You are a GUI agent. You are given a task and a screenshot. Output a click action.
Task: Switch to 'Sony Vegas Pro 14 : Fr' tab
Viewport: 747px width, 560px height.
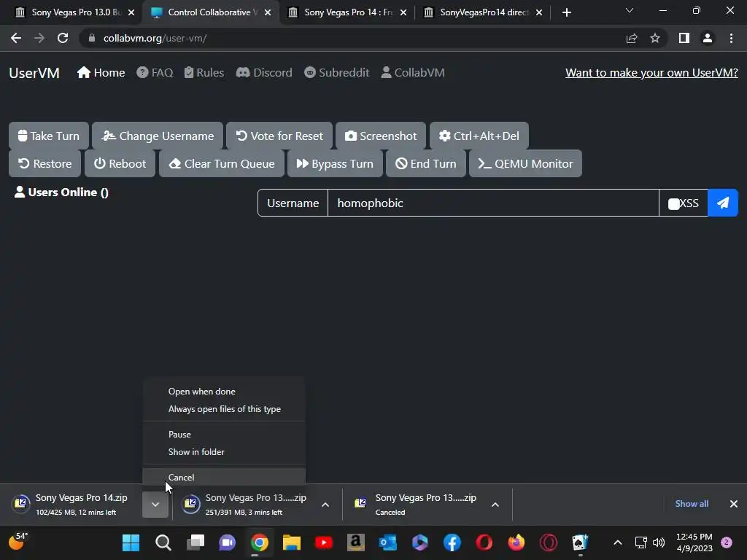click(x=348, y=12)
